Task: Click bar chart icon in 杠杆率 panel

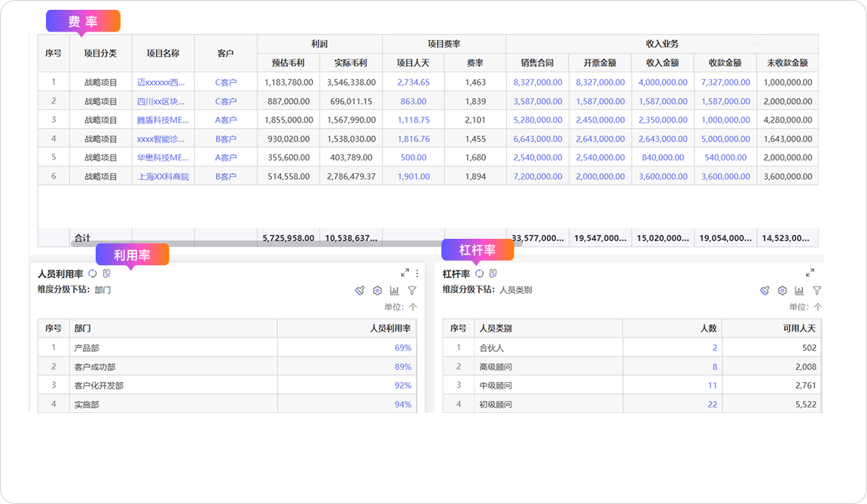Action: click(x=799, y=290)
